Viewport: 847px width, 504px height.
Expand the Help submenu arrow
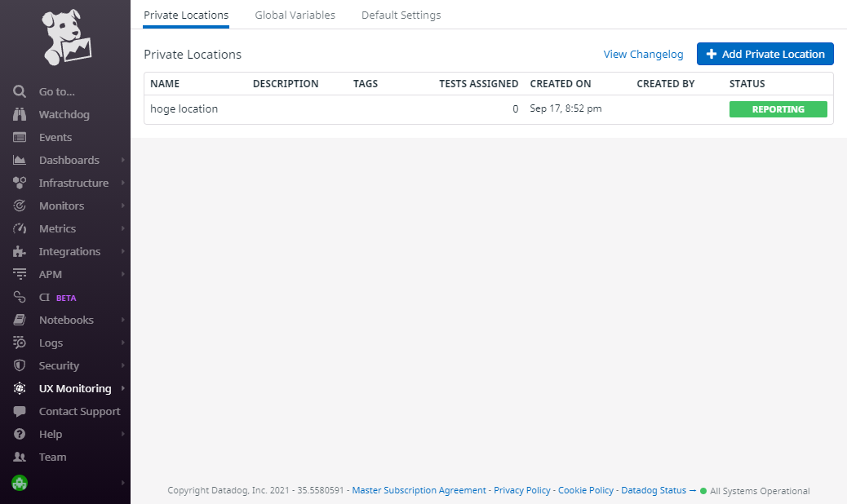[123, 434]
